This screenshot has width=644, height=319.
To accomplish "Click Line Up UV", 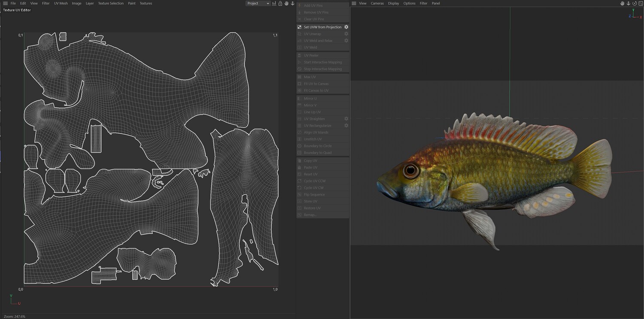I will point(323,112).
